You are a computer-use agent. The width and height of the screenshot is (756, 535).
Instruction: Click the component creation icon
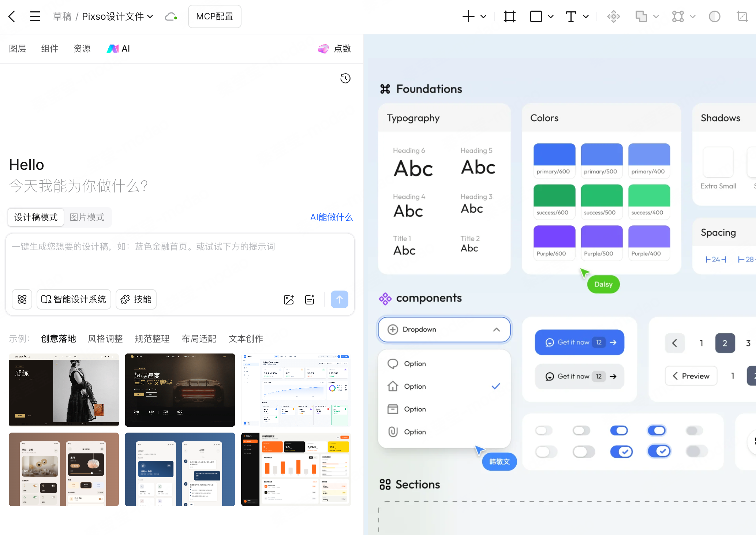pyautogui.click(x=614, y=16)
